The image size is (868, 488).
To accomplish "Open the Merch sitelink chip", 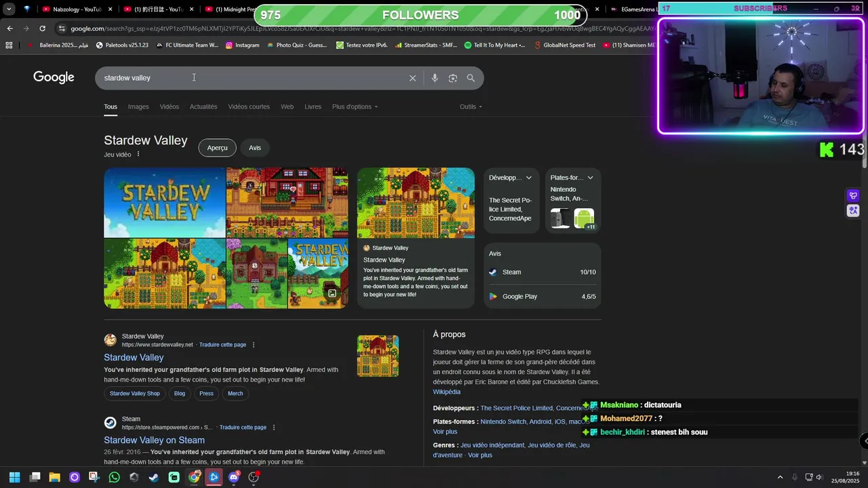I will 235,394.
